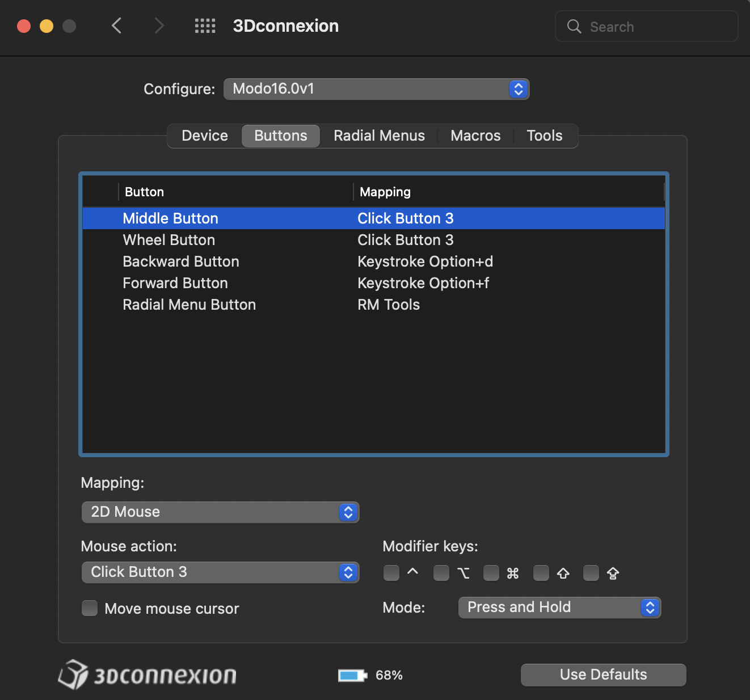Minimize the window with the yellow button
Screen dimensions: 750x700
pos(47,26)
